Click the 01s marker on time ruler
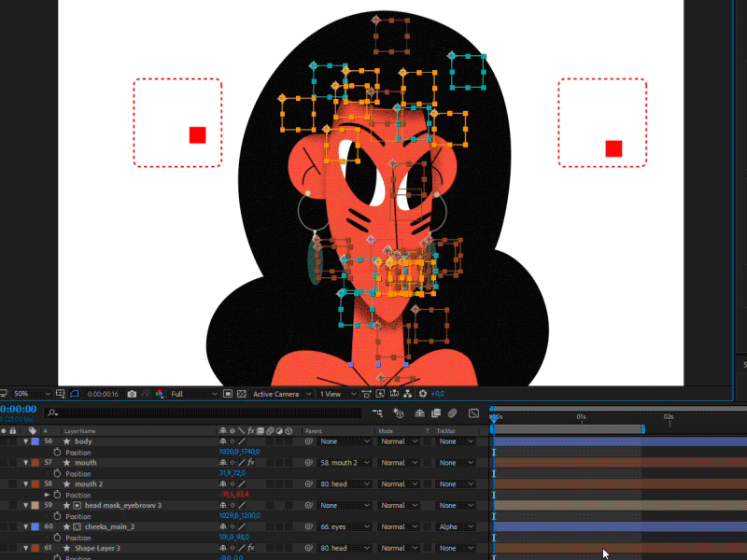Screen dimensions: 747x560 tap(581, 417)
